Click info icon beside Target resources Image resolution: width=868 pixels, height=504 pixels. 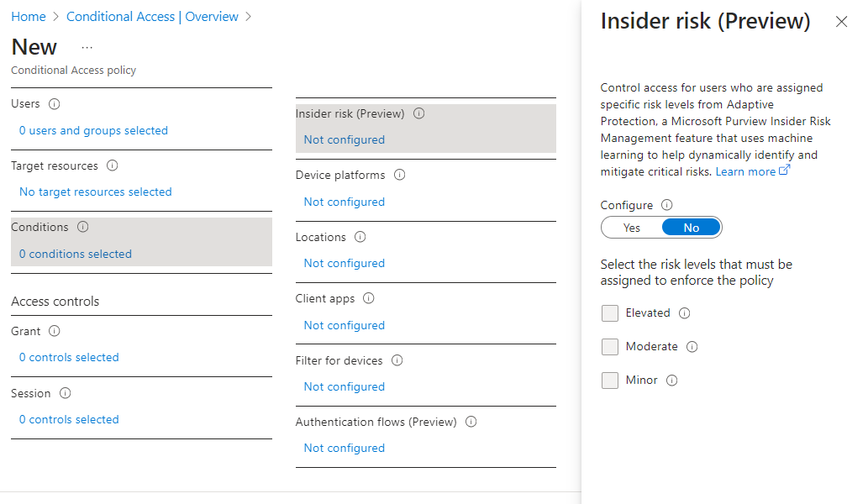click(113, 166)
